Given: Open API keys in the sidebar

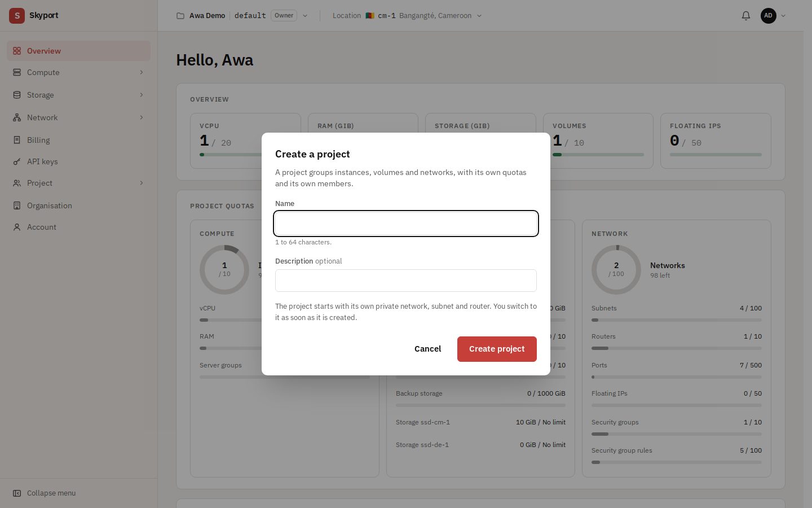Looking at the screenshot, I should 78,161.
